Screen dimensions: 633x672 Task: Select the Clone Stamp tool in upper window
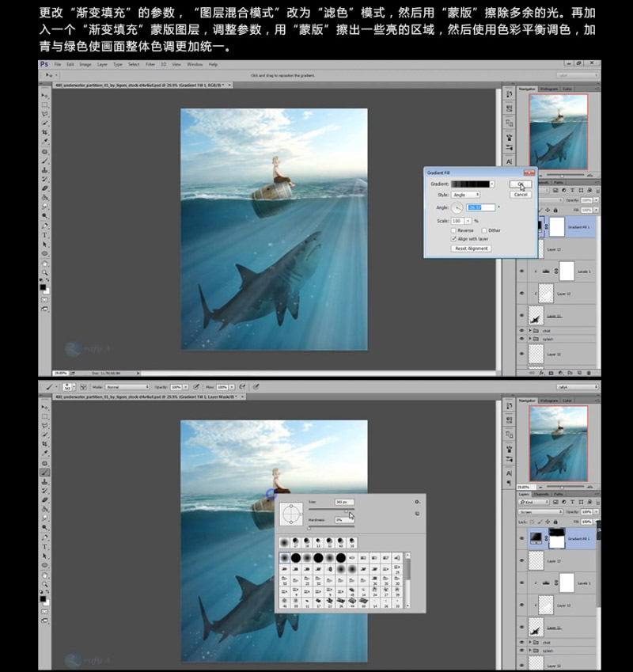pos(45,170)
